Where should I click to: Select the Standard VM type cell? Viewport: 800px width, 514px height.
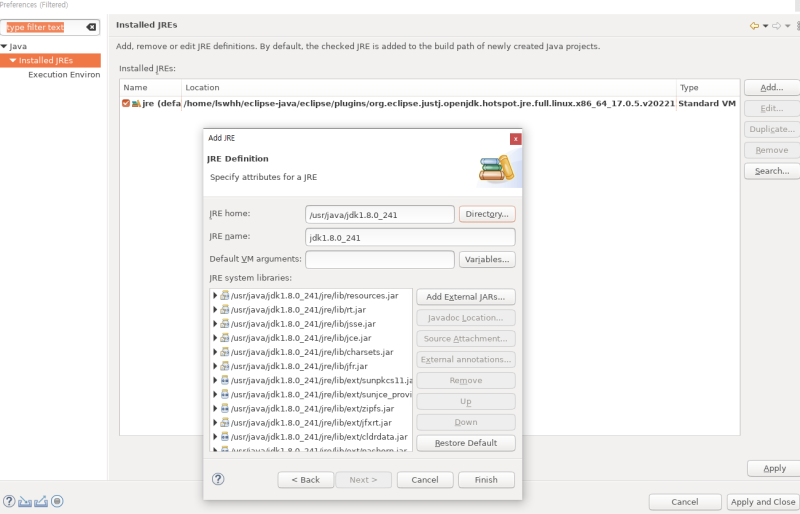tap(707, 103)
